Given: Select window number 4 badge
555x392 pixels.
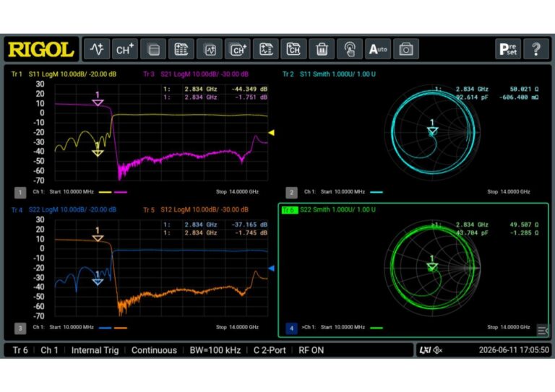Looking at the screenshot, I should pos(291,328).
